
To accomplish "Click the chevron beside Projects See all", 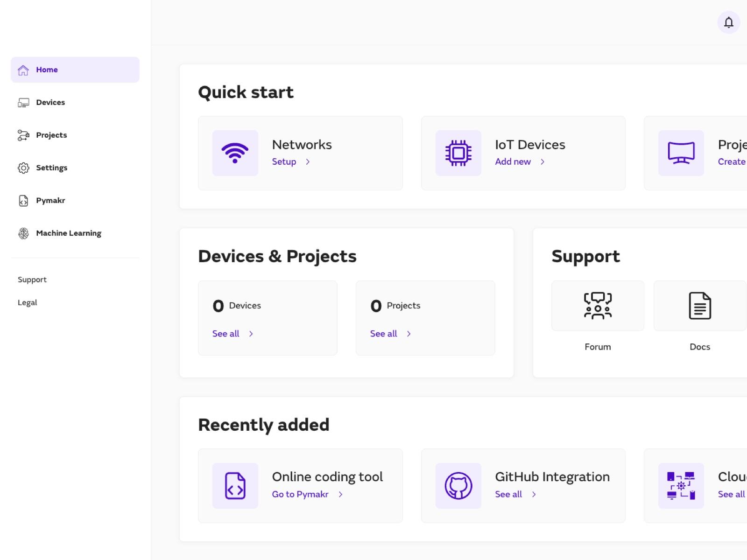I will point(409,334).
